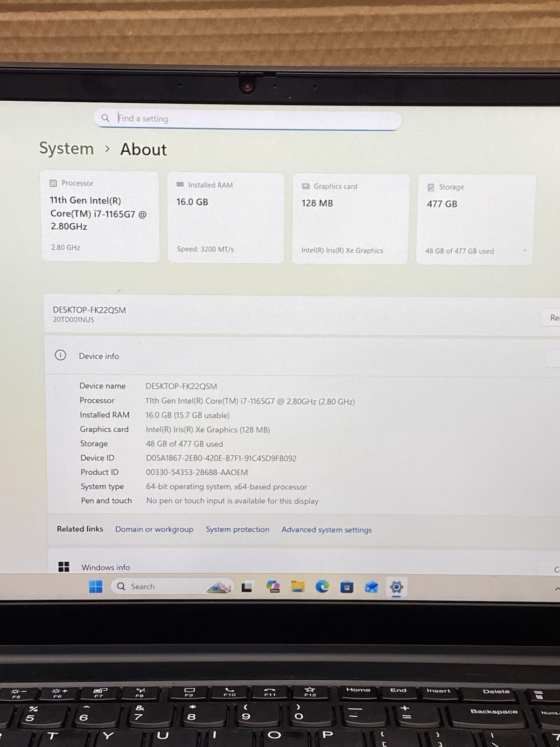560x747 pixels.
Task: Launch Microsoft 365 Copilot from taskbar
Action: coord(273,587)
